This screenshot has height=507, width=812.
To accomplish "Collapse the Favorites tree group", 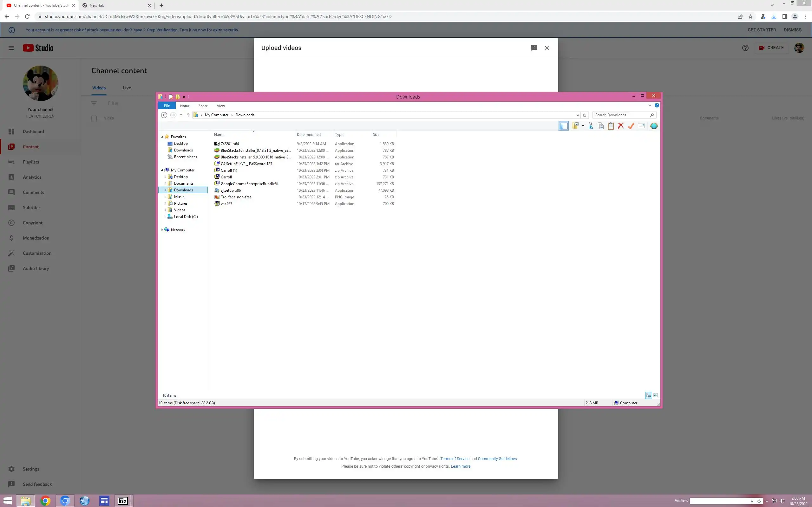I will tap(162, 137).
